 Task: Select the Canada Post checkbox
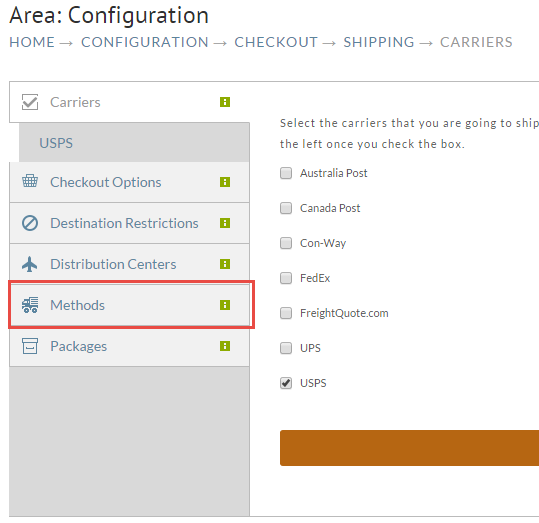[x=286, y=208]
